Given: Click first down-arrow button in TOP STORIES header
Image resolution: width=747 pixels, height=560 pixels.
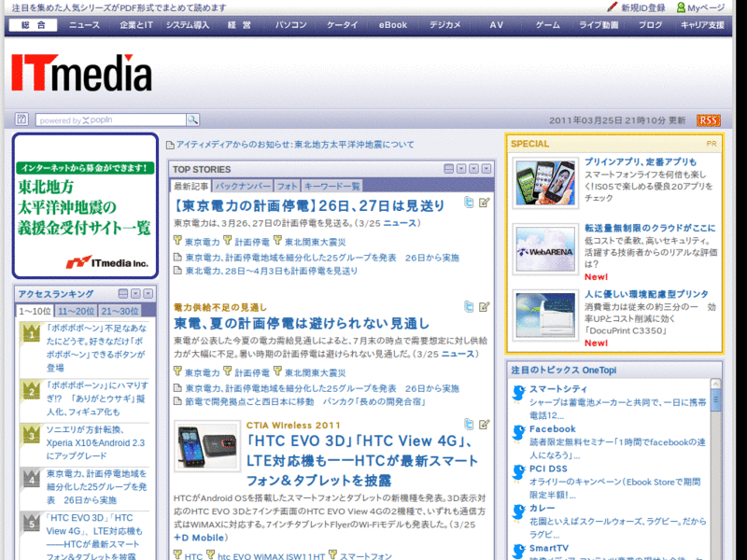Looking at the screenshot, I should coord(461,169).
